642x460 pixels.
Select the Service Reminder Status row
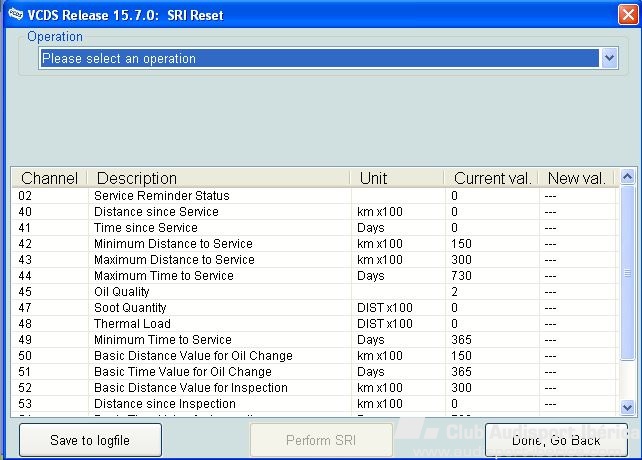pyautogui.click(x=162, y=196)
